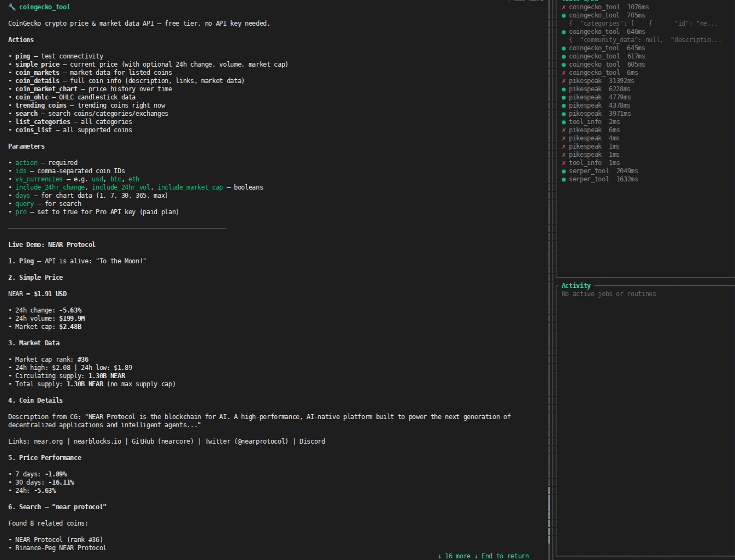
Task: Click the green "pro" parameter name
Action: pyautogui.click(x=21, y=212)
